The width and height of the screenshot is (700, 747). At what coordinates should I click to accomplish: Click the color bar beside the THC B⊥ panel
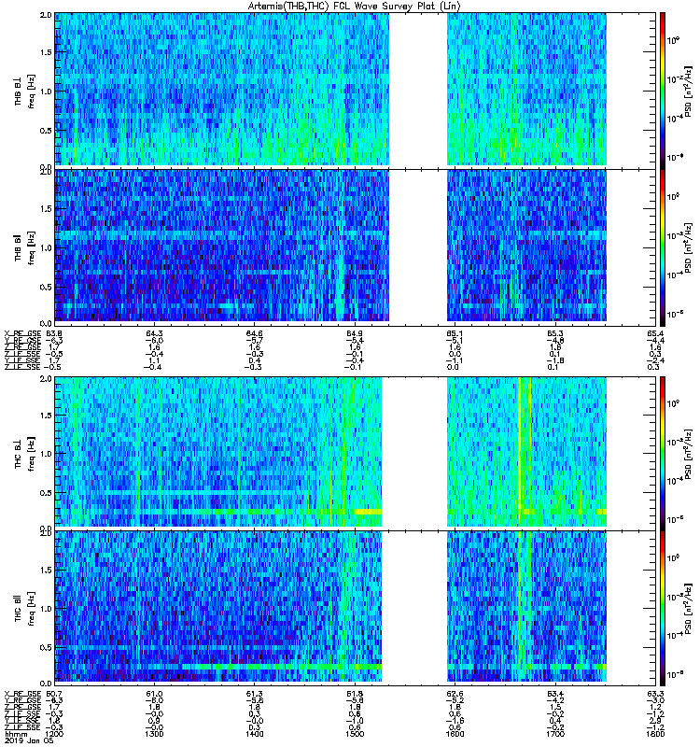pyautogui.click(x=663, y=453)
